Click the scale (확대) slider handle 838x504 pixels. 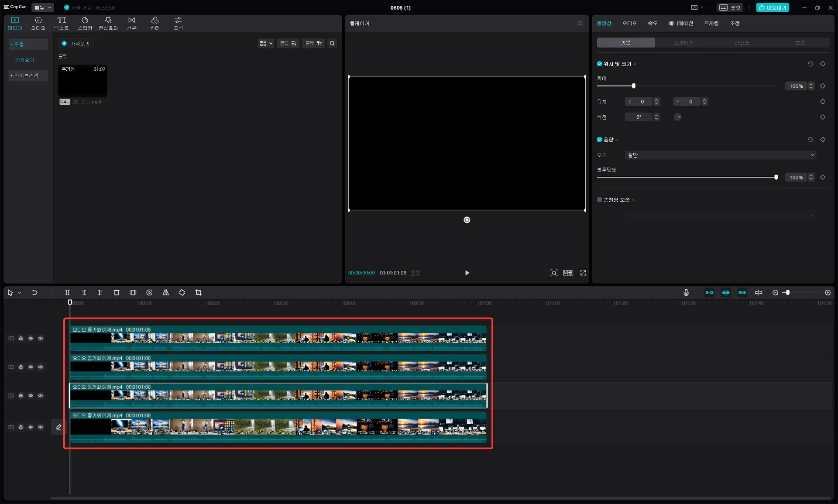(x=633, y=86)
